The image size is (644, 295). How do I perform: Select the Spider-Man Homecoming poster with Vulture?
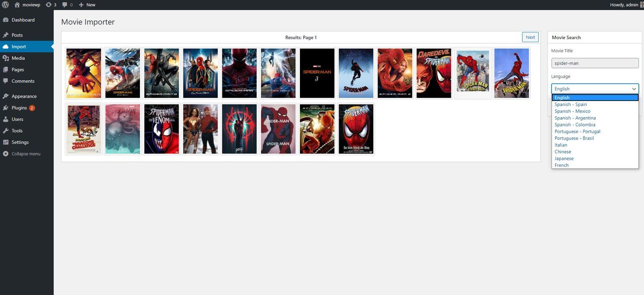pos(123,73)
